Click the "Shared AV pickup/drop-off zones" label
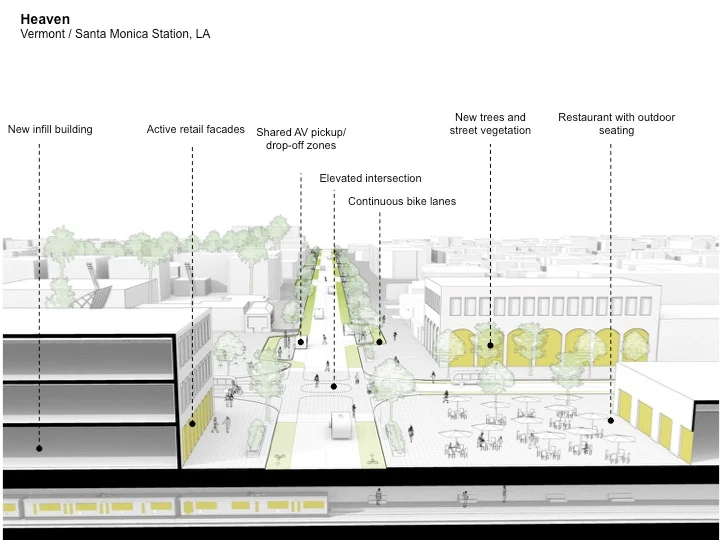The width and height of the screenshot is (720, 540). [301, 139]
